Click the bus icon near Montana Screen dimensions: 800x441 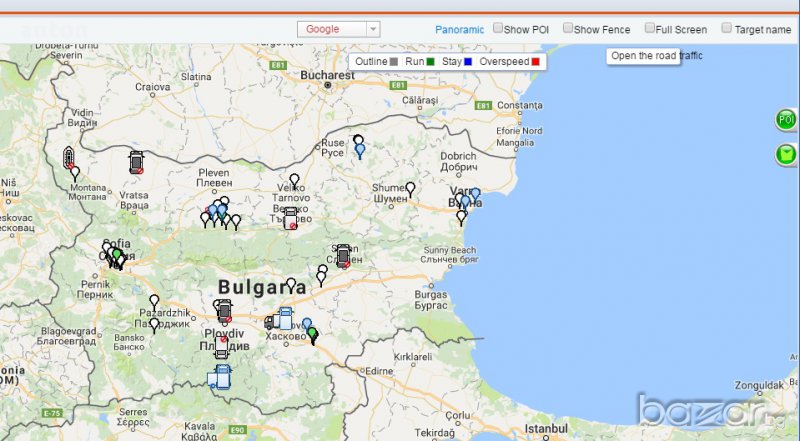pos(68,158)
